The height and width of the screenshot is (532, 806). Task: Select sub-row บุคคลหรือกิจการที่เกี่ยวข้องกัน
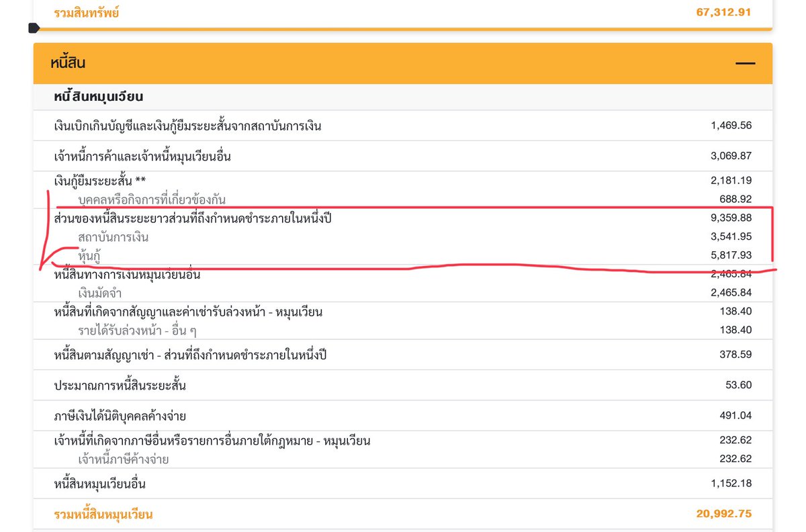point(403,199)
